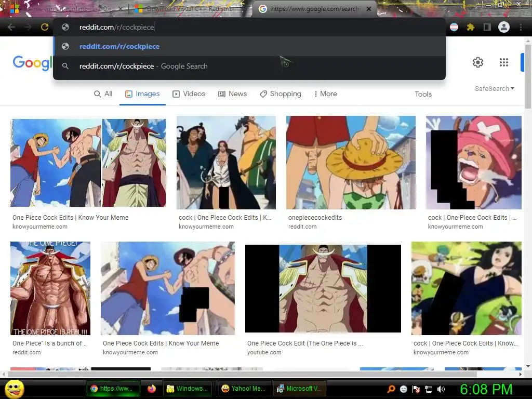Open Shopping results
The height and width of the screenshot is (399, 532).
280,94
